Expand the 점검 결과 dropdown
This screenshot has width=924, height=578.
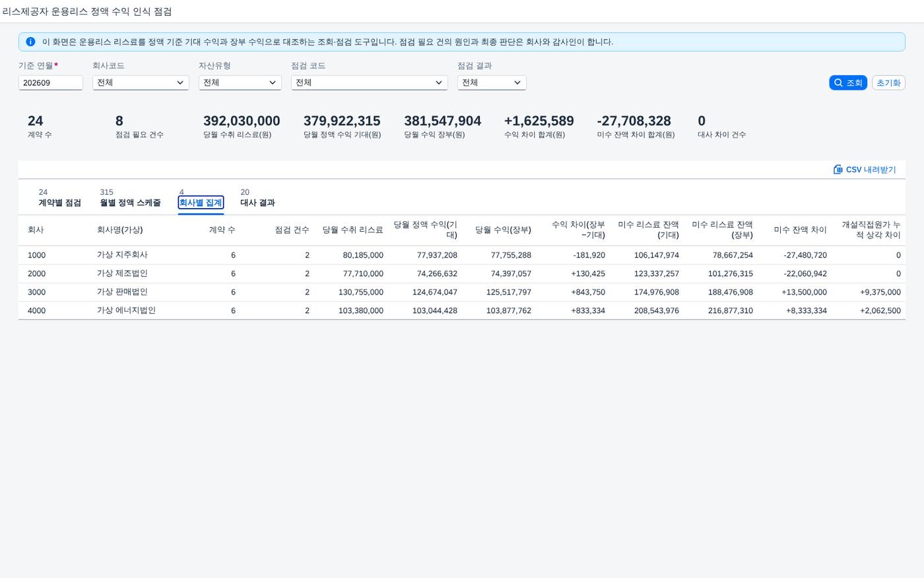pos(492,83)
